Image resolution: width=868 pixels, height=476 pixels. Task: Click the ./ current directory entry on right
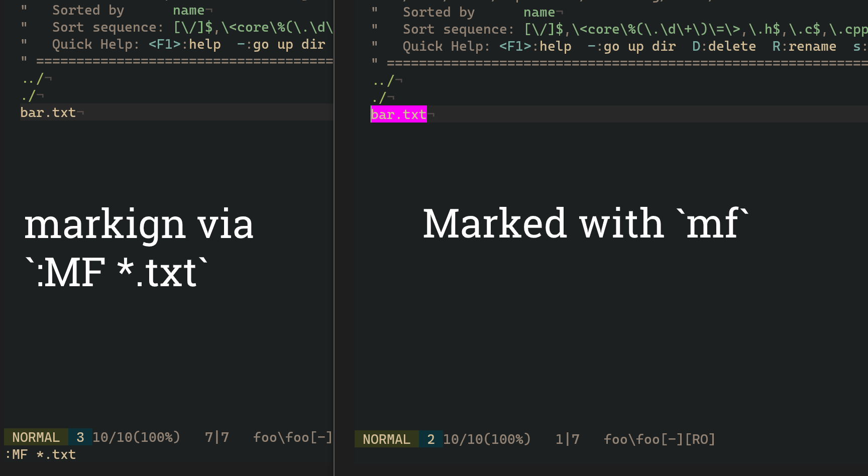pos(380,97)
